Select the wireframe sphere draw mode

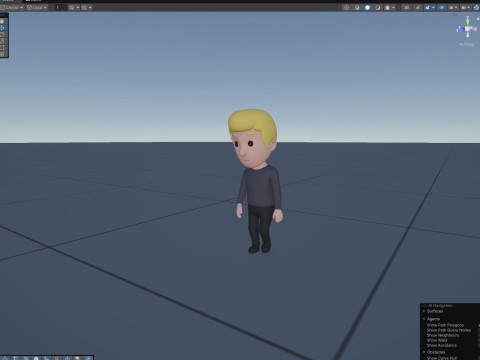click(346, 7)
